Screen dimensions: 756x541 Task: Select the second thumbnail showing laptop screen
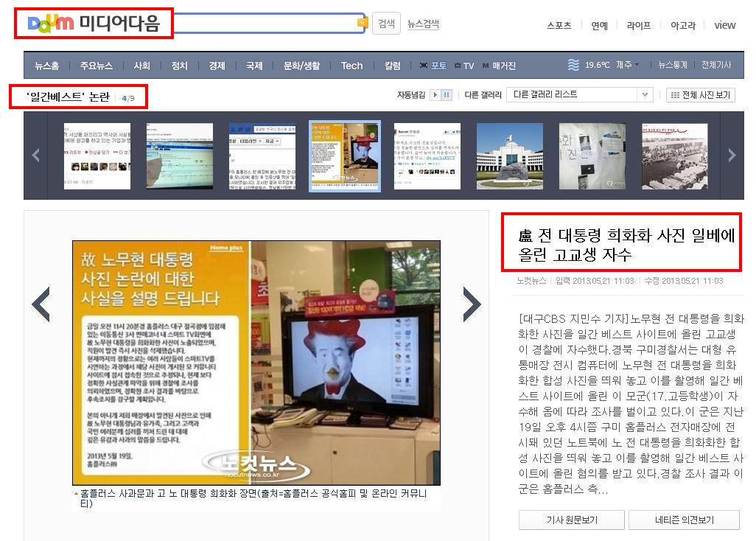coord(180,156)
